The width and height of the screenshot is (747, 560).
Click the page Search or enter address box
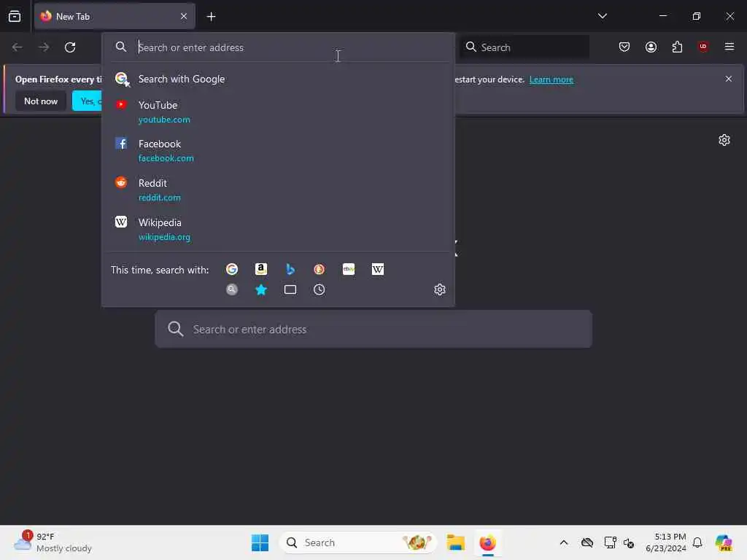point(373,329)
